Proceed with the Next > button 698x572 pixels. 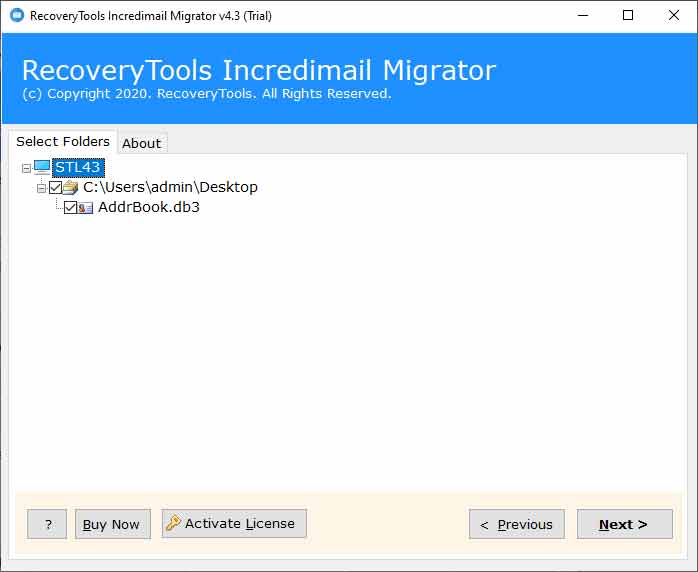(x=625, y=524)
